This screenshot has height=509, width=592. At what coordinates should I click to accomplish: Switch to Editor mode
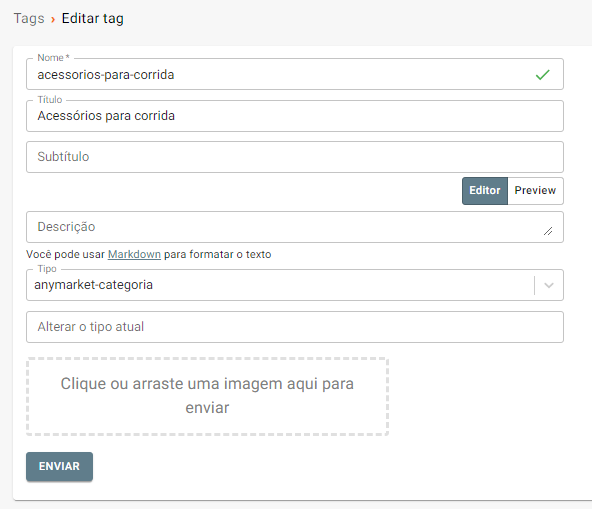pyautogui.click(x=485, y=191)
